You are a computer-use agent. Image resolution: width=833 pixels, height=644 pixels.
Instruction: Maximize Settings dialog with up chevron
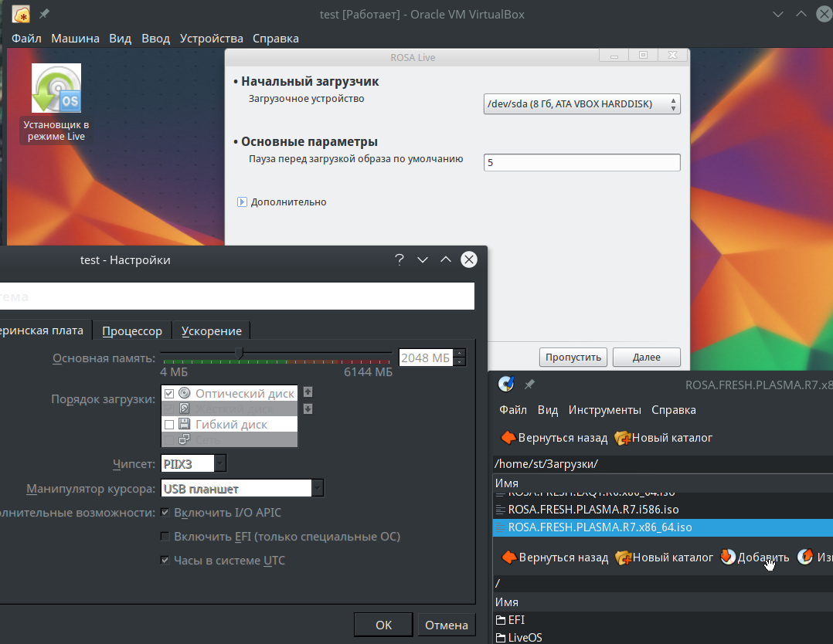point(446,259)
